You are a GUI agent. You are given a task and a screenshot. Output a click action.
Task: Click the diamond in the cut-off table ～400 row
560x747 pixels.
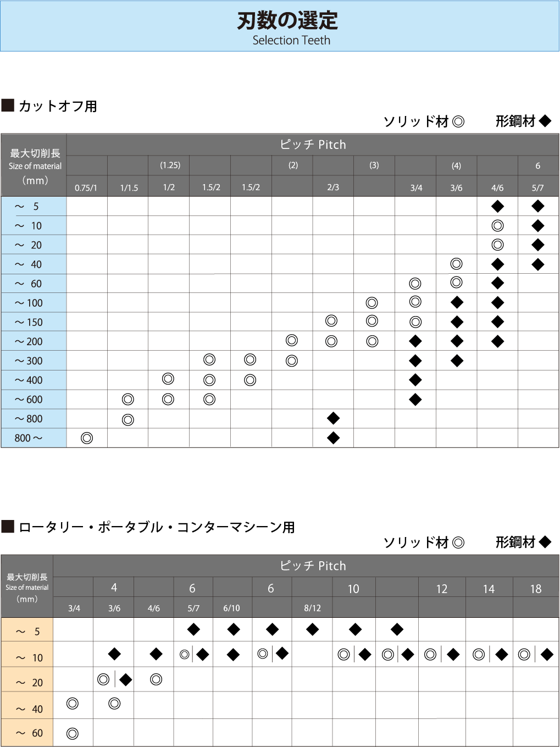tap(415, 380)
